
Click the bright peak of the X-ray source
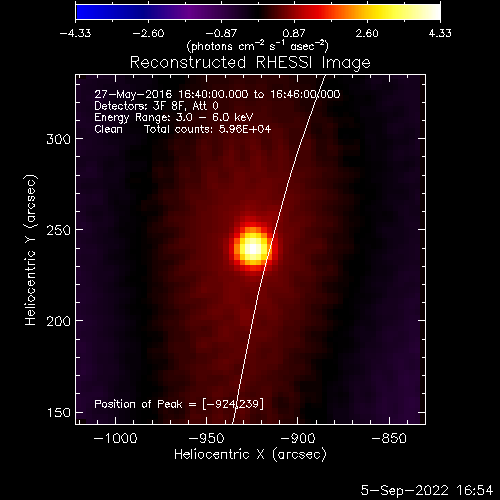(253, 248)
